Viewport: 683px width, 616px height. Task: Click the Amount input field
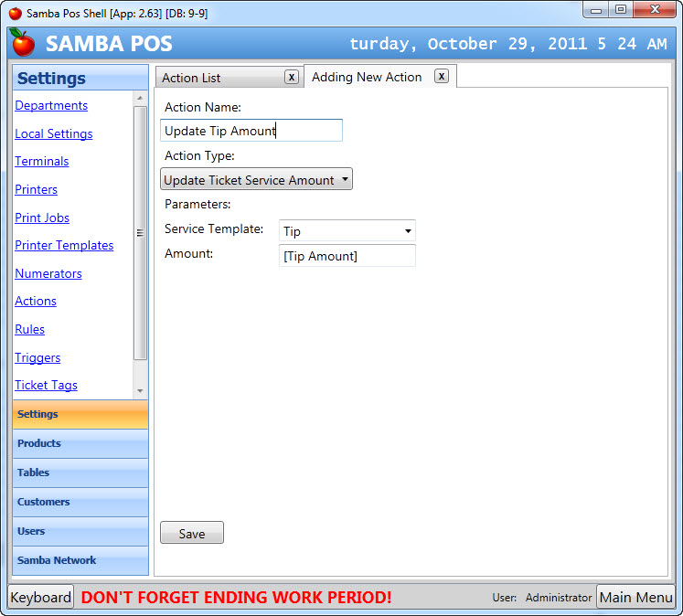pyautogui.click(x=347, y=256)
